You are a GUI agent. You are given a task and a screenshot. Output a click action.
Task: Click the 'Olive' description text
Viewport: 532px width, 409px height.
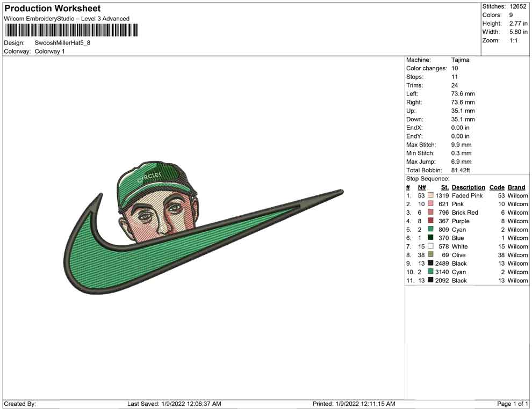click(459, 255)
